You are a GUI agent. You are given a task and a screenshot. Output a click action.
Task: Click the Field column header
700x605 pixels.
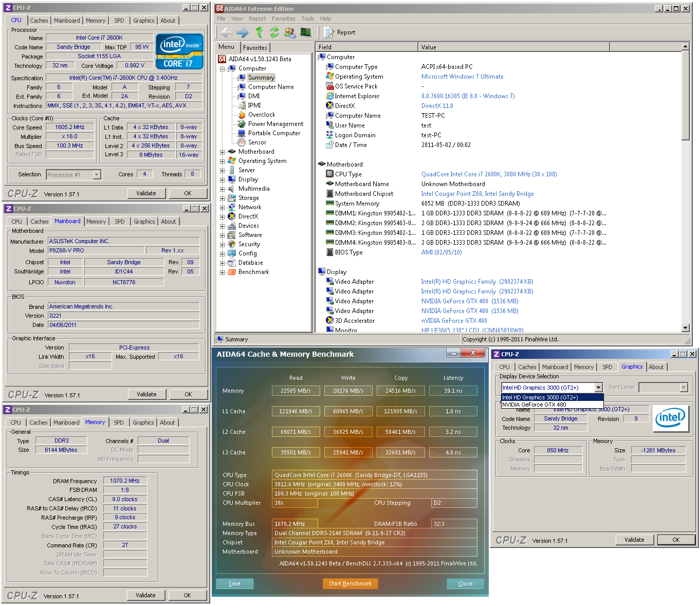pyautogui.click(x=366, y=47)
